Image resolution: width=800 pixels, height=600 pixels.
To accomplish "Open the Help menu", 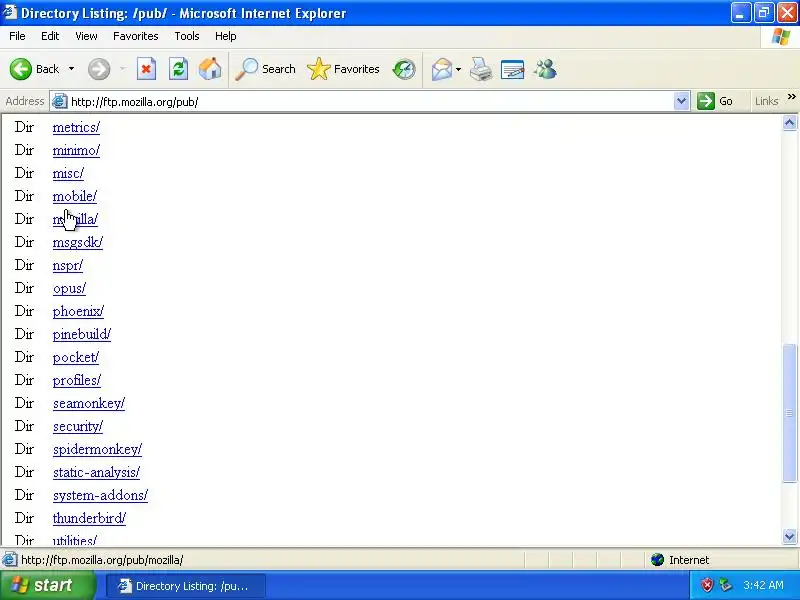I will (226, 36).
